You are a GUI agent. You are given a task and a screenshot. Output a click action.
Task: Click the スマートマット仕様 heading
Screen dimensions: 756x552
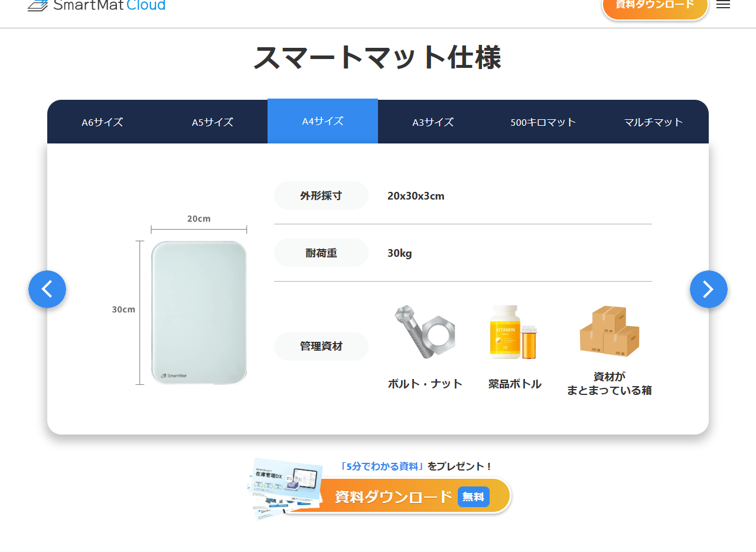tap(378, 57)
